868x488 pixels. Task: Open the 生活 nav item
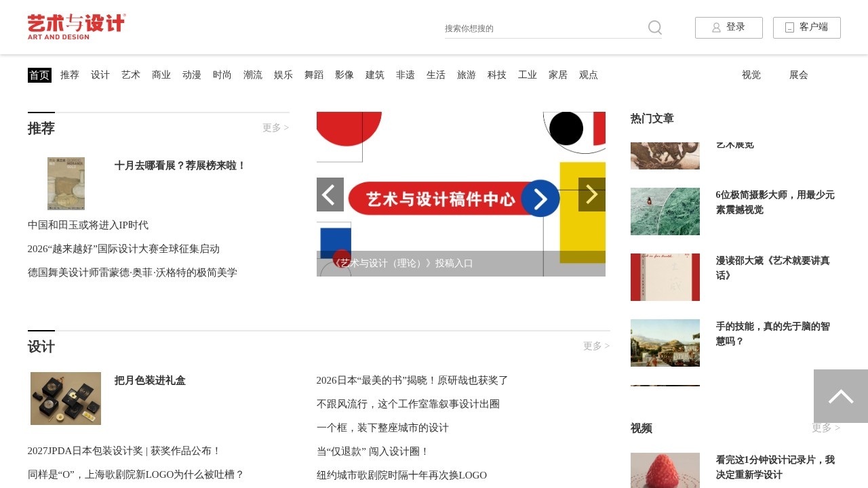tap(436, 75)
